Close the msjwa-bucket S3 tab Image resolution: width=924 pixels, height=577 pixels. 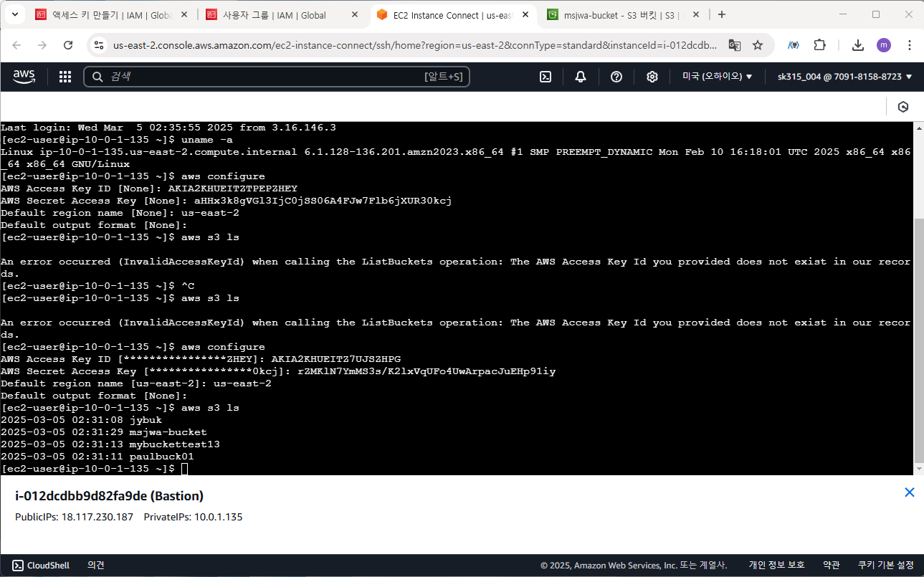696,15
